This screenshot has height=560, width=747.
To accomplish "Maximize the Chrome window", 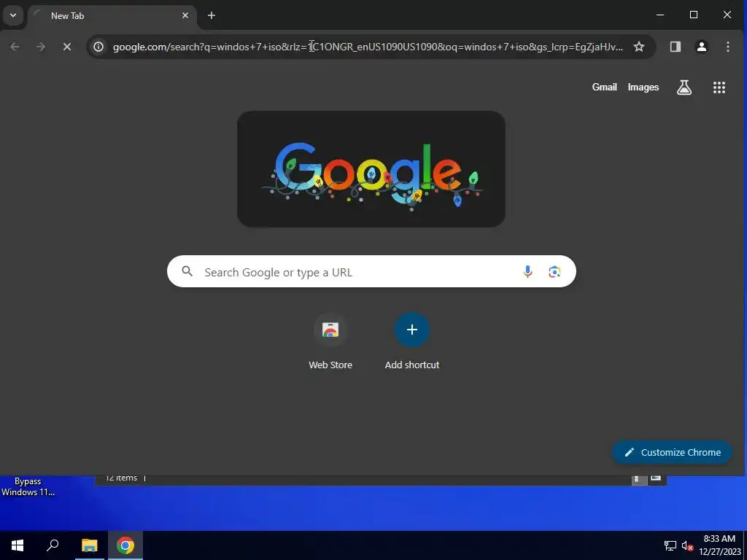I will (x=694, y=15).
